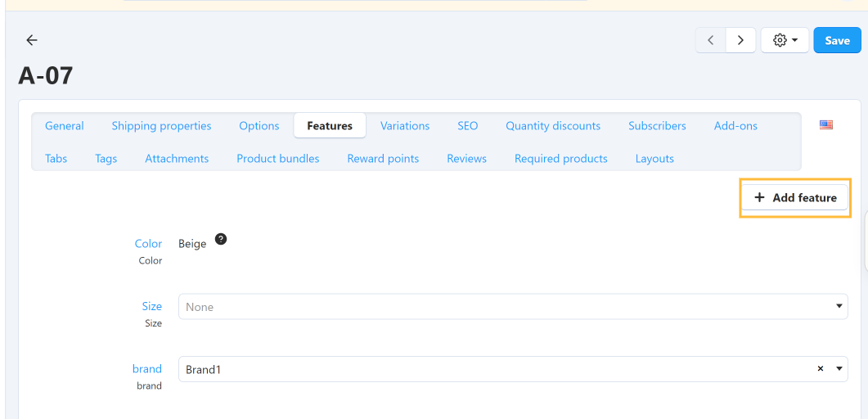Switch to the General tab
Image resolution: width=868 pixels, height=419 pixels.
tap(64, 126)
